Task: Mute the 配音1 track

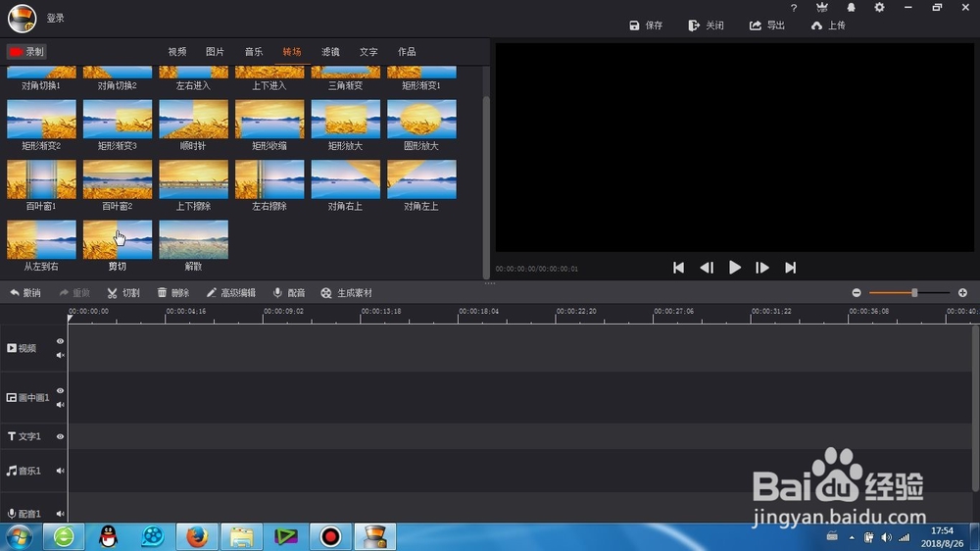Action: coord(60,514)
